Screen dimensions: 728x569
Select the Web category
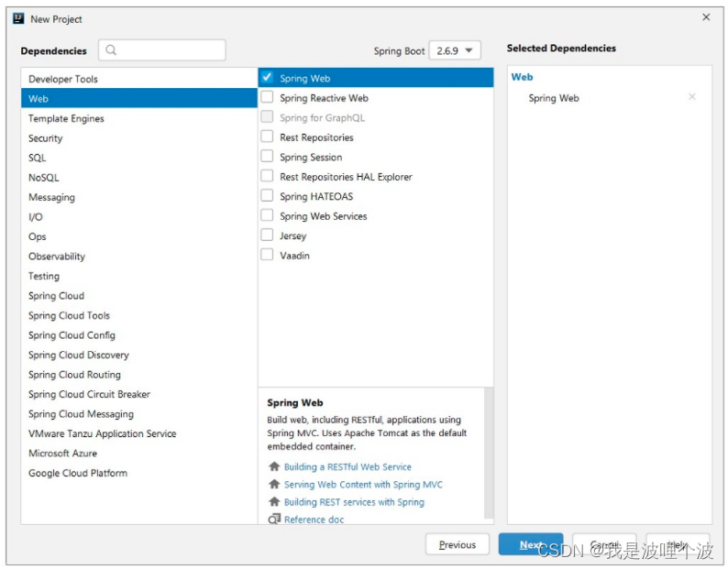pyautogui.click(x=138, y=98)
